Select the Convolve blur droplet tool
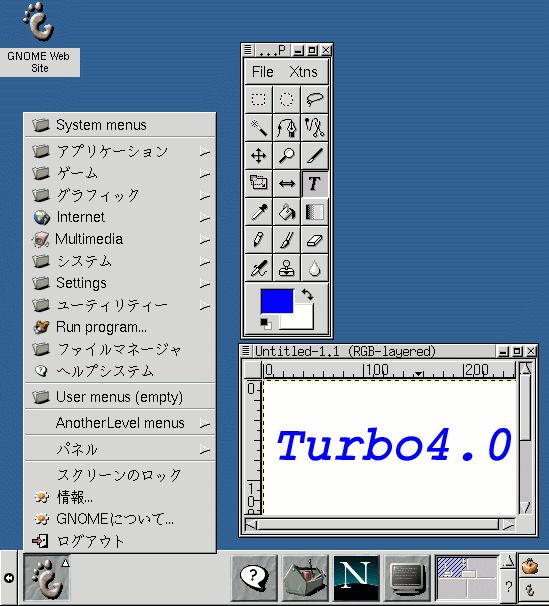The height and width of the screenshot is (606, 549). (x=314, y=267)
